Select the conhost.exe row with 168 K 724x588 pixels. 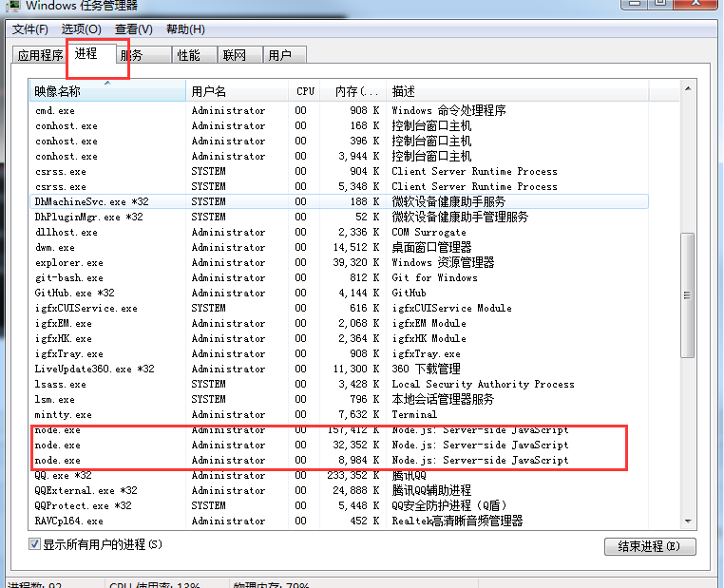(x=339, y=126)
